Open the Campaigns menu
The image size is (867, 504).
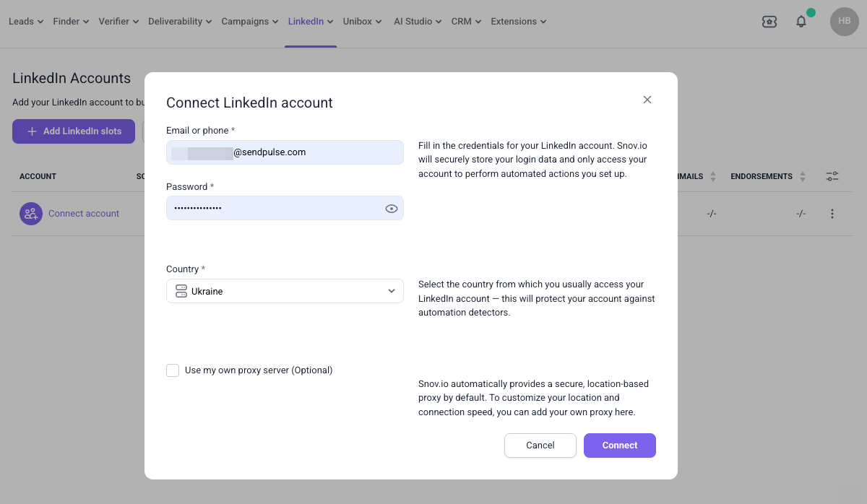point(250,22)
